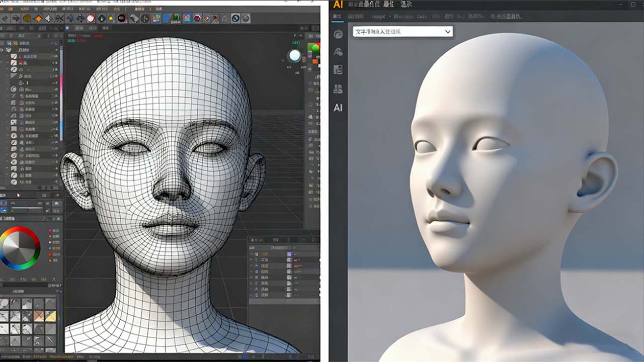Collapse a group in the bottom attribute list
The image size is (644, 362).
(x=251, y=254)
